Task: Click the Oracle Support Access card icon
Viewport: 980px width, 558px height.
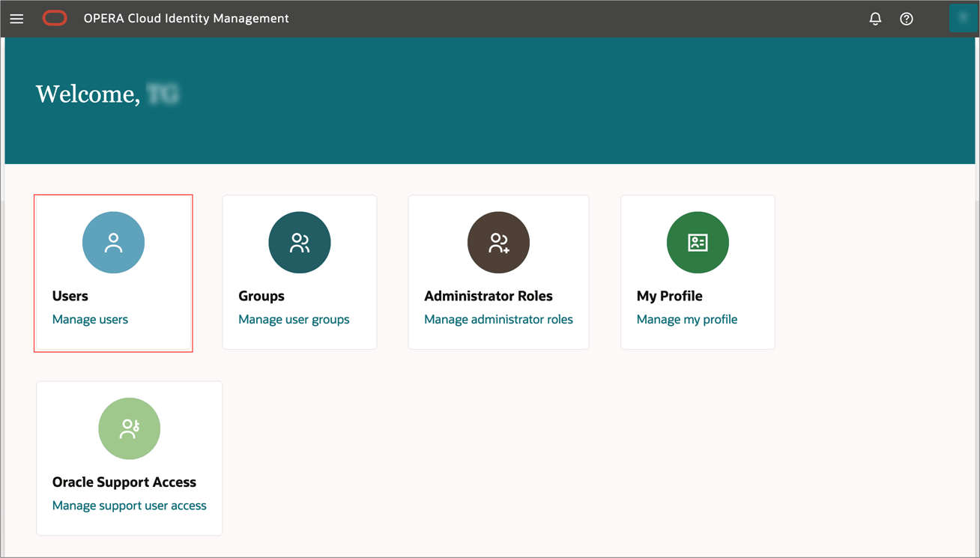Action: 130,428
